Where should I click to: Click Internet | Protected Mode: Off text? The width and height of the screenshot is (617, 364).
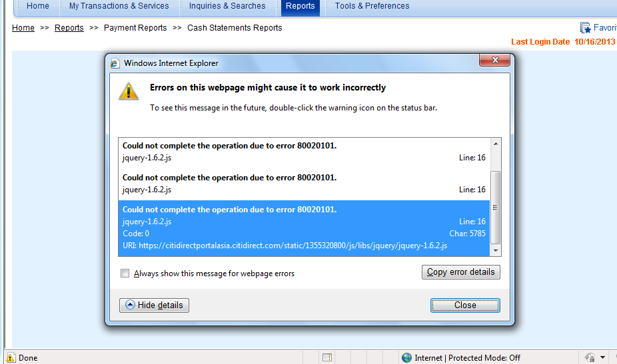[x=468, y=358]
